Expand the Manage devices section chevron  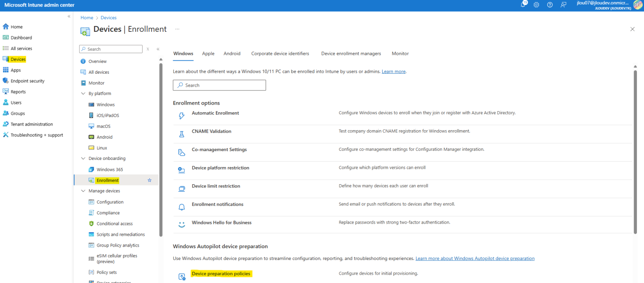[x=83, y=190]
